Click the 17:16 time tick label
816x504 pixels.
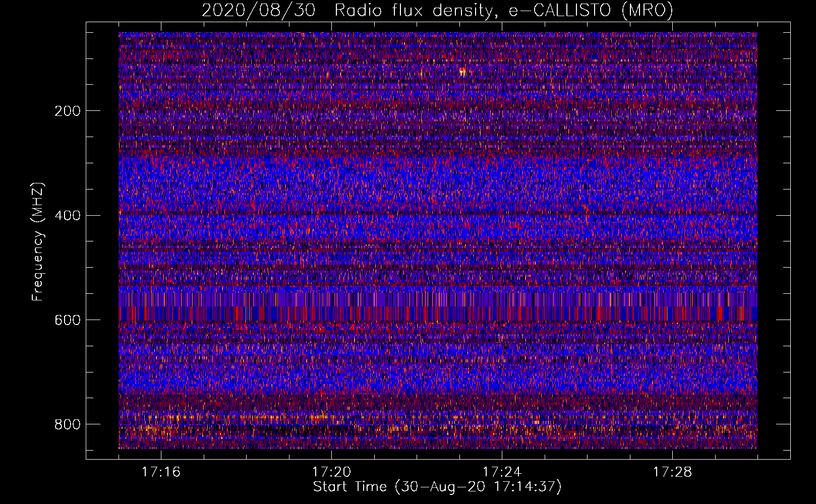pyautogui.click(x=161, y=472)
